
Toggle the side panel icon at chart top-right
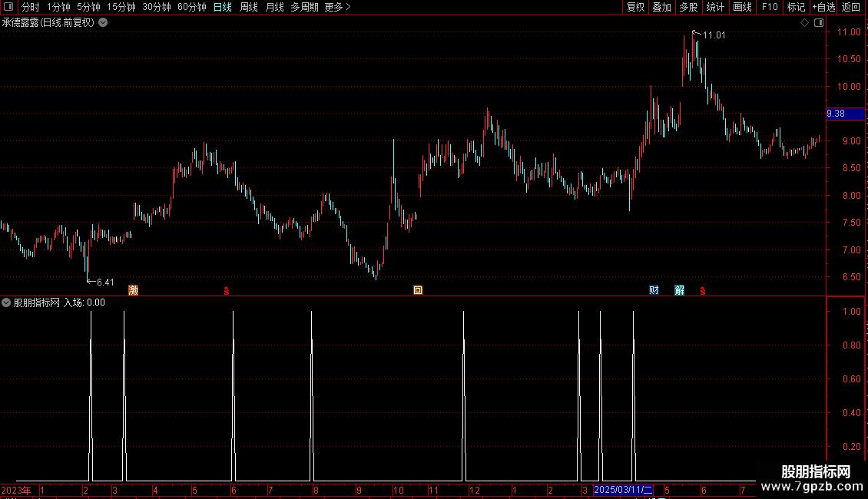tap(819, 23)
